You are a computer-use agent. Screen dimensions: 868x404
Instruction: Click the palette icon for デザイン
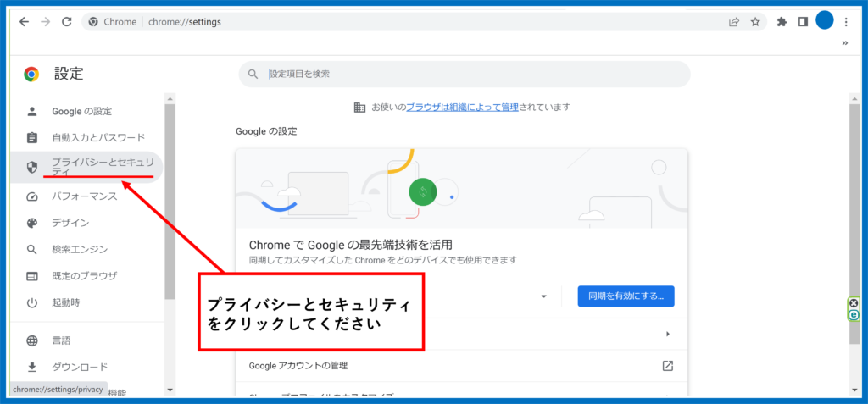[32, 223]
